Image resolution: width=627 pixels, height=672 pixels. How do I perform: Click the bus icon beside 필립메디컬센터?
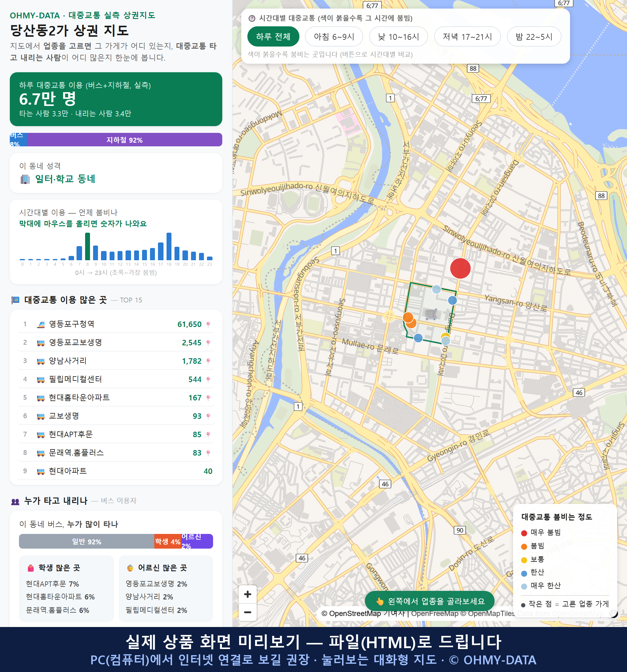tap(40, 380)
